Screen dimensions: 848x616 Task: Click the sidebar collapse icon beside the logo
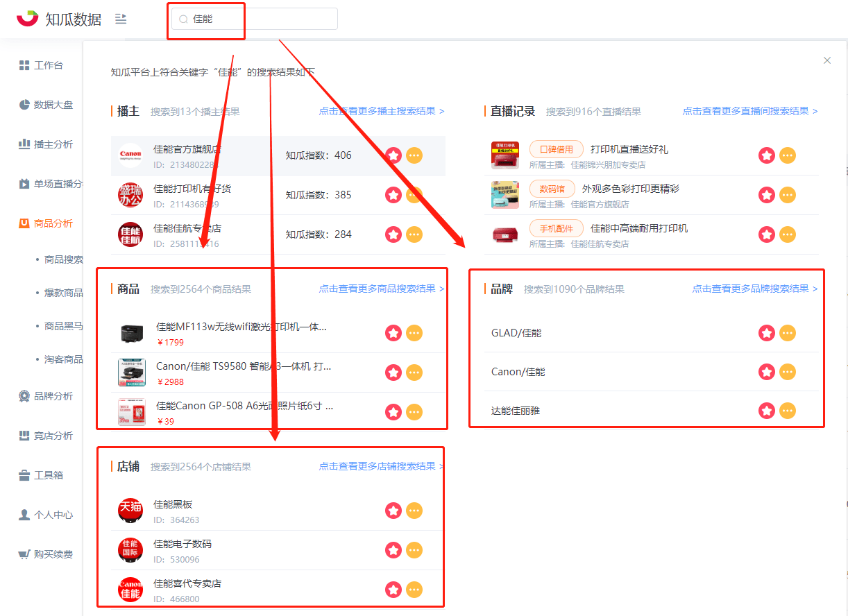point(121,19)
